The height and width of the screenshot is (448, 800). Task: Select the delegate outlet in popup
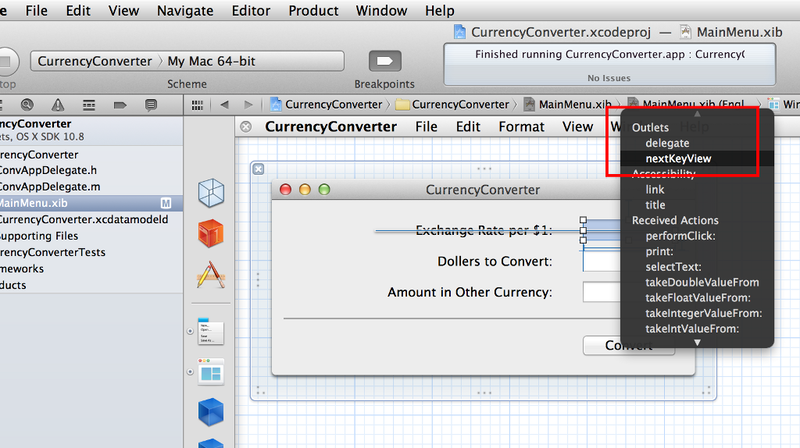click(667, 143)
